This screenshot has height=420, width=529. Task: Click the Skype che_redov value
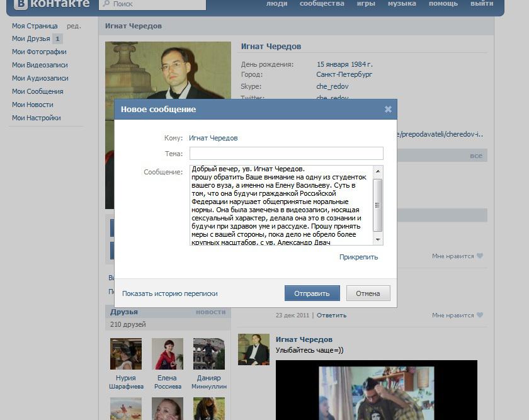(x=333, y=86)
